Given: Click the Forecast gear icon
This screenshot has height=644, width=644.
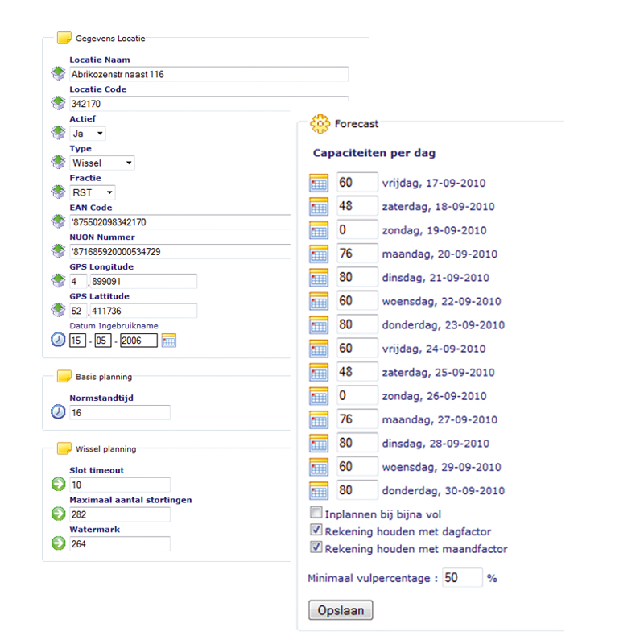Looking at the screenshot, I should click(x=320, y=124).
